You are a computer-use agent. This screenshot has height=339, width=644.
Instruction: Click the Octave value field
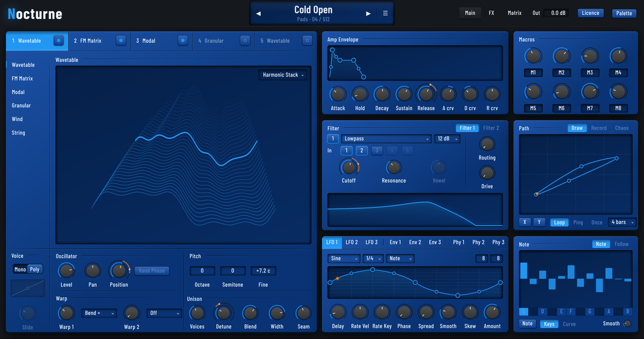(x=202, y=271)
